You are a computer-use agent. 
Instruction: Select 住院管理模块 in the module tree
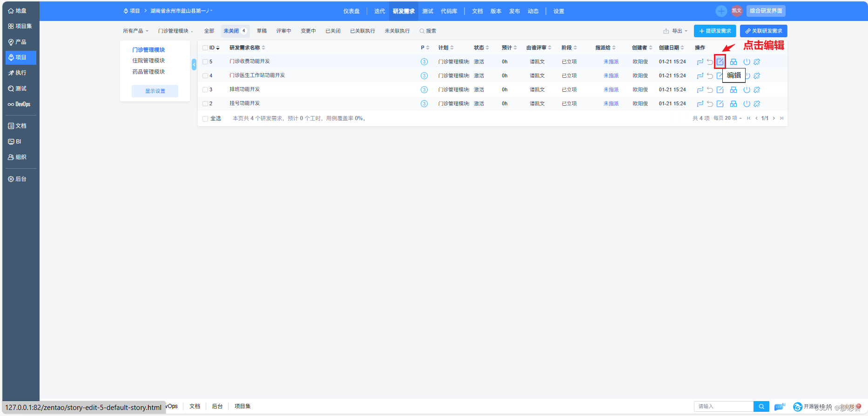(x=148, y=61)
